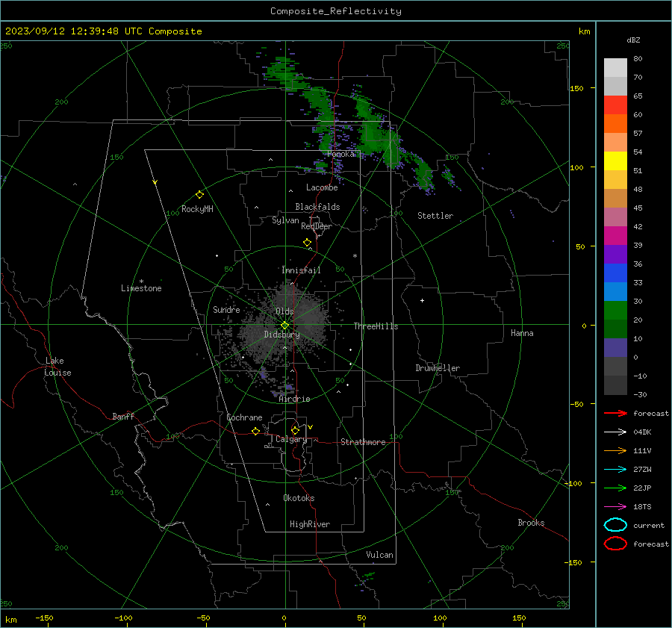Click the -100 tick on right axis
This screenshot has height=628, width=672.
click(573, 483)
